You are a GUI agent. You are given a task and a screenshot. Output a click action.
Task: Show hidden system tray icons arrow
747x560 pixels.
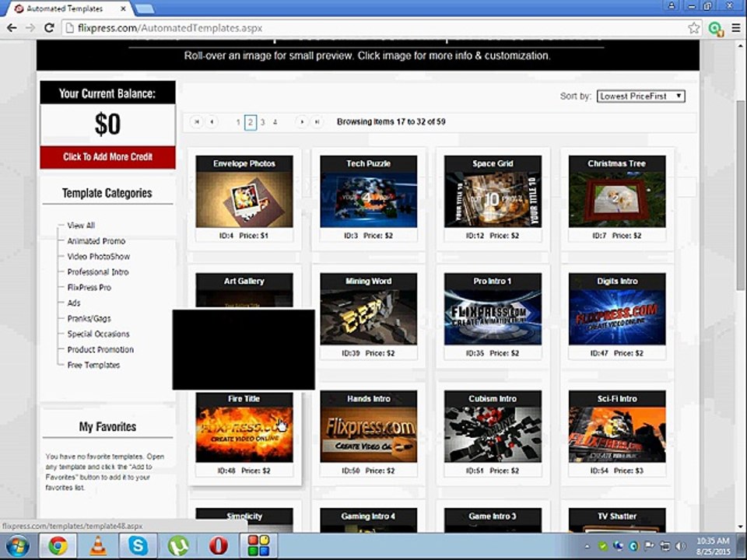(587, 546)
